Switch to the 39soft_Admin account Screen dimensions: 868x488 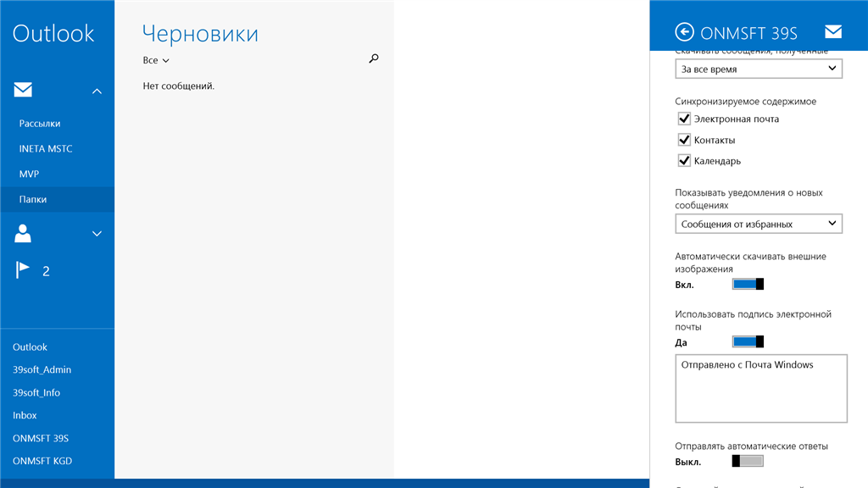click(x=42, y=369)
